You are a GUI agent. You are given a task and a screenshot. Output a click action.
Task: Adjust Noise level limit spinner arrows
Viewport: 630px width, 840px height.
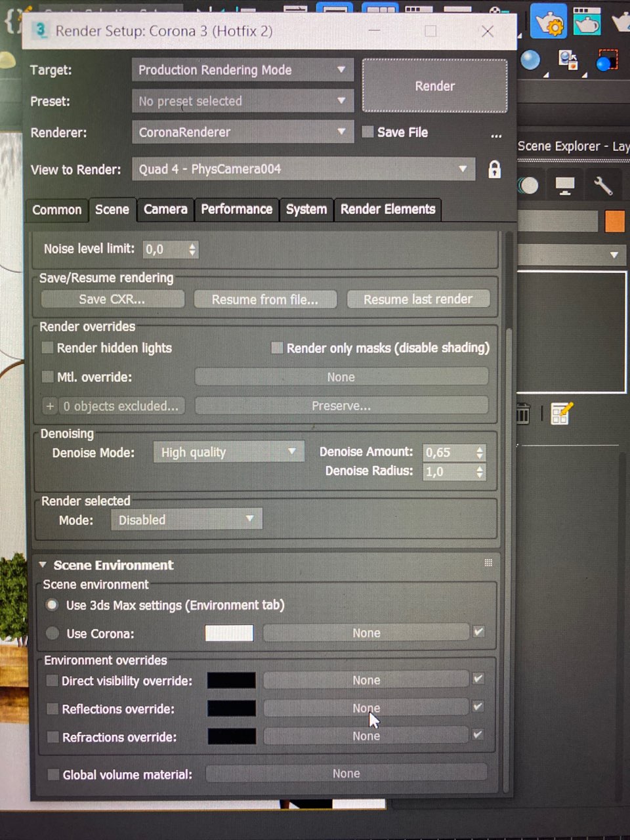click(x=192, y=249)
